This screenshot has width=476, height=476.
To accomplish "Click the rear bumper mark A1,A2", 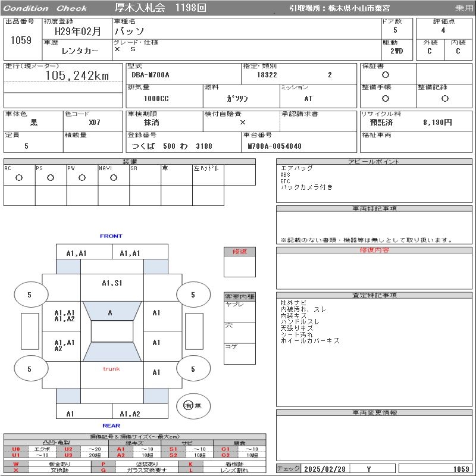I will pos(130,414).
